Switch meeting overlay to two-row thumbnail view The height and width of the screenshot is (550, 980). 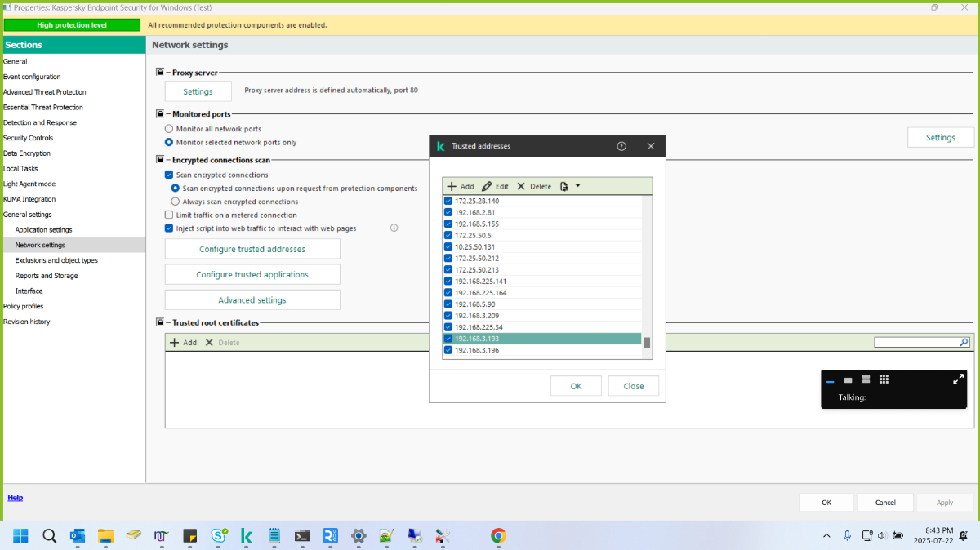tap(866, 379)
